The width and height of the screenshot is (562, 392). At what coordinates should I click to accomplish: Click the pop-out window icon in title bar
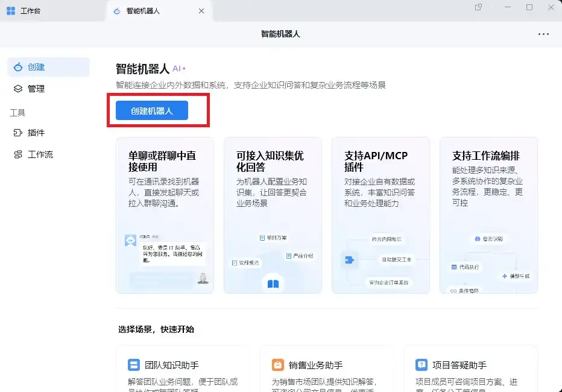(x=479, y=7)
